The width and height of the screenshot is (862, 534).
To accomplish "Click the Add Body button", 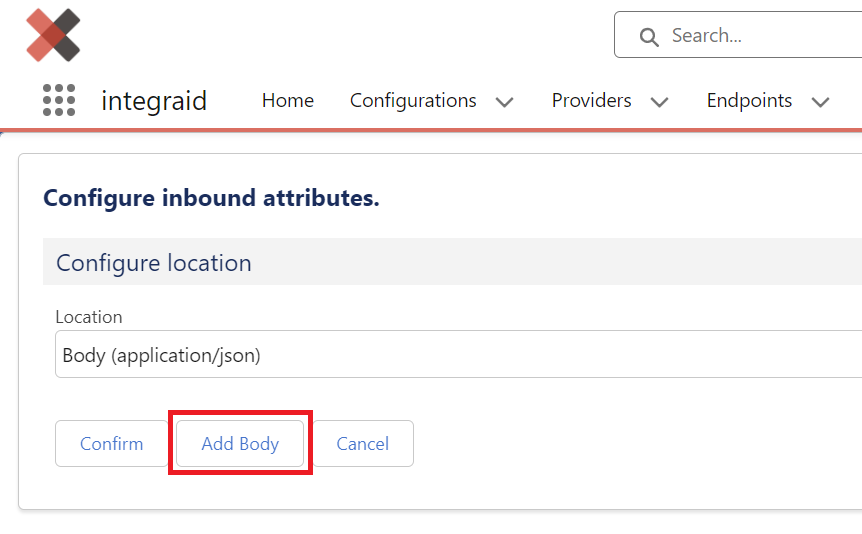I will (240, 443).
